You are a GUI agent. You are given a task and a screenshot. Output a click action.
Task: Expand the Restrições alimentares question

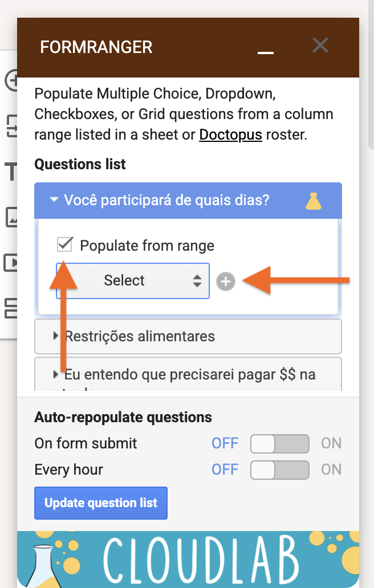coord(188,336)
